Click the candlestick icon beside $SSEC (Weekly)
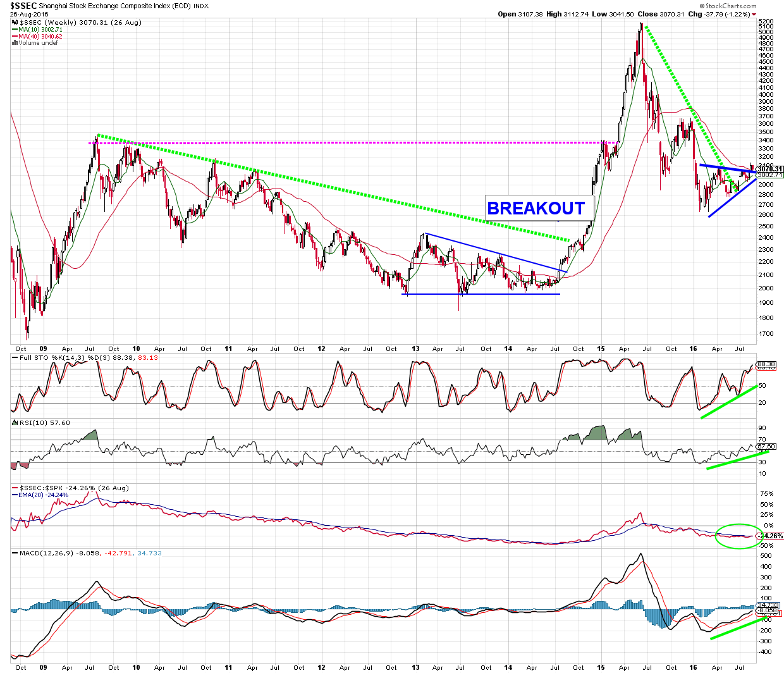The image size is (784, 673). tap(15, 22)
